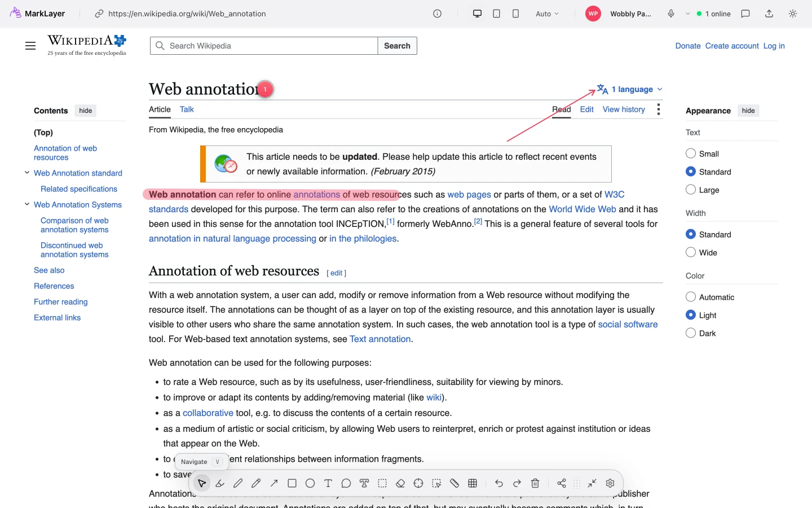Select Light color mode
The height and width of the screenshot is (508, 812).
point(691,315)
